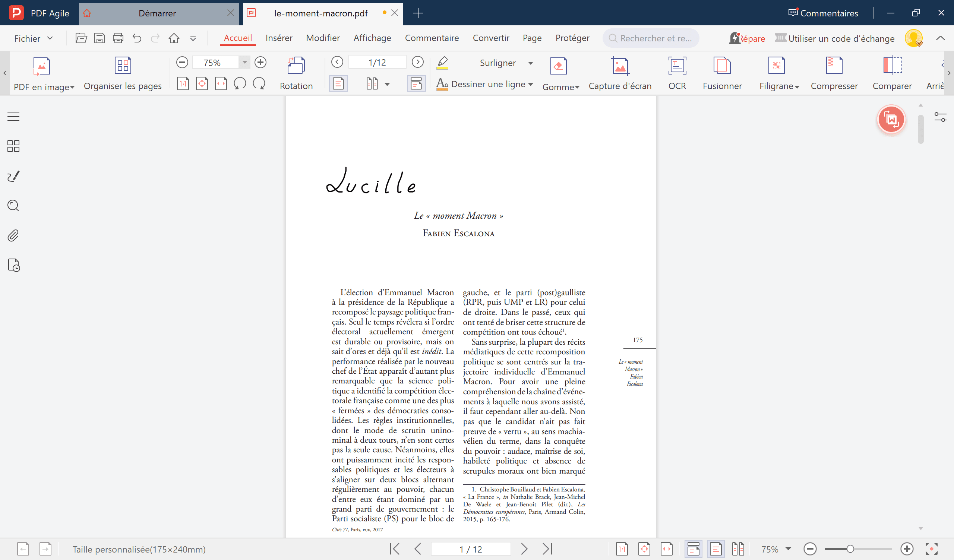Switch to two-page view in the status bar
This screenshot has width=954, height=560.
tap(738, 549)
